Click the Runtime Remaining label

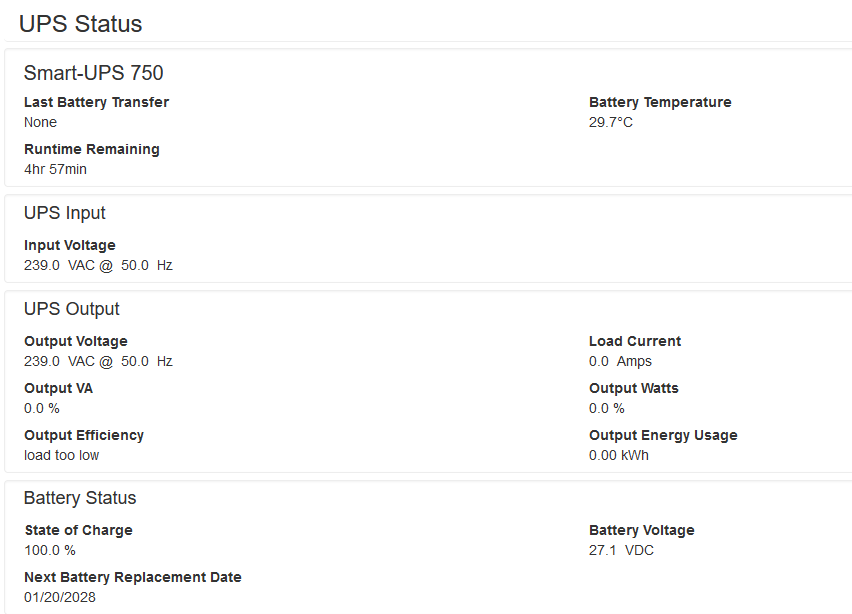click(91, 149)
